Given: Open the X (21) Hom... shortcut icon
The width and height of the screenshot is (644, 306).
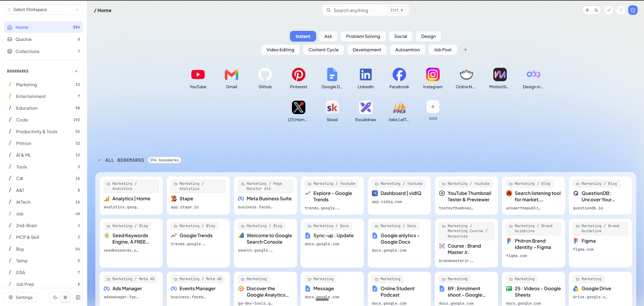Looking at the screenshot, I should tap(299, 107).
